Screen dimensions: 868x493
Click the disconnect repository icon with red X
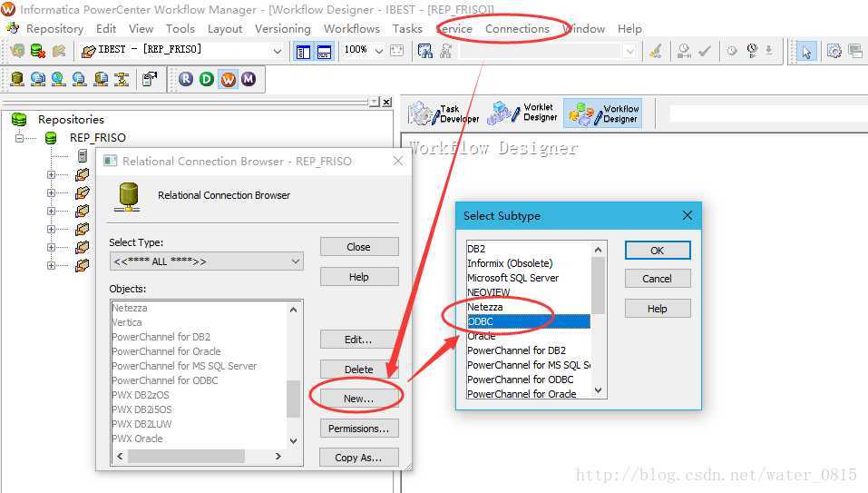pos(38,51)
